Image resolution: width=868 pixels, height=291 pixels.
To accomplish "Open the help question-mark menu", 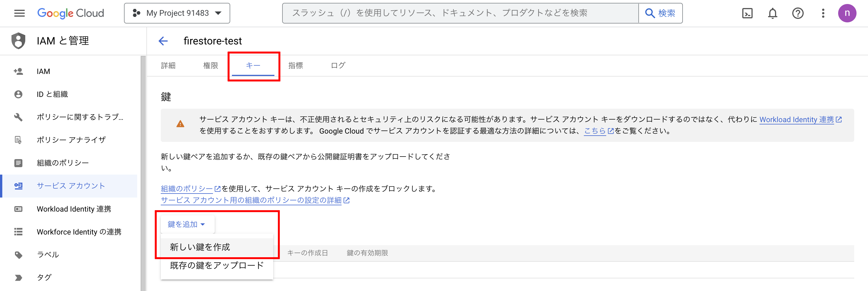I will [x=798, y=13].
